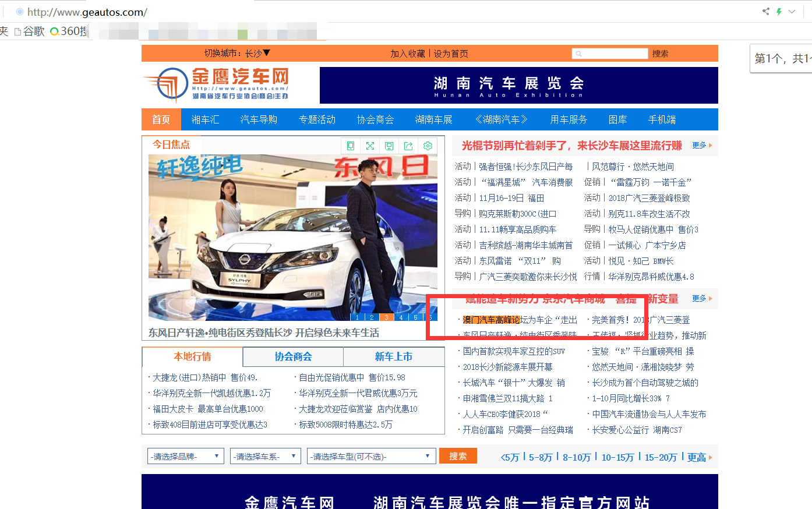This screenshot has height=509, width=812.
Task: Open 切换城市 长沙 city switcher
Action: coord(237,53)
